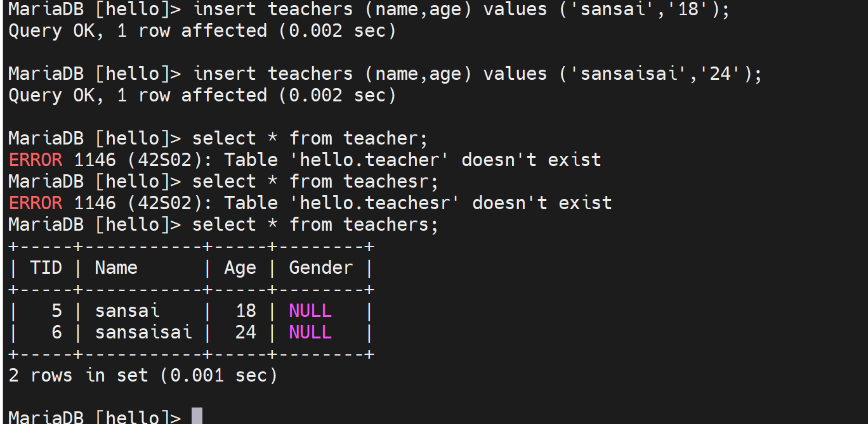Click the age value 18 in the table
The image size is (868, 424).
(246, 311)
